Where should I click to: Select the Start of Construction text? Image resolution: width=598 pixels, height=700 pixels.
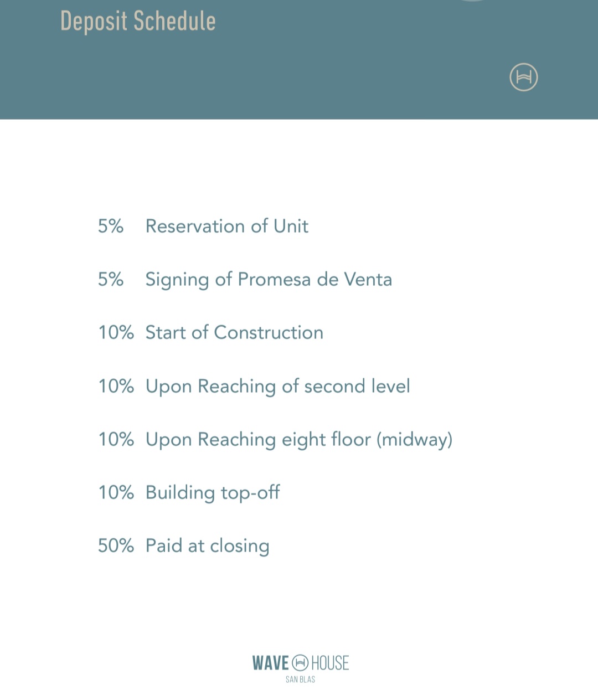point(234,332)
